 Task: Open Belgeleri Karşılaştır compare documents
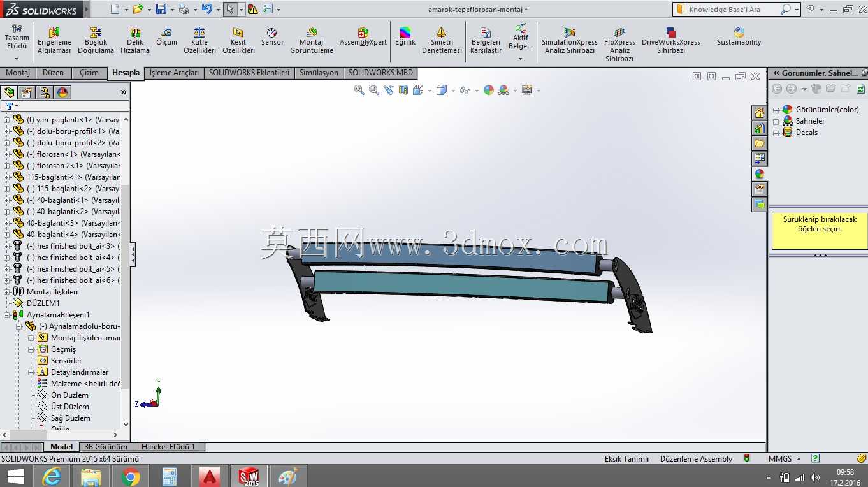tap(486, 40)
